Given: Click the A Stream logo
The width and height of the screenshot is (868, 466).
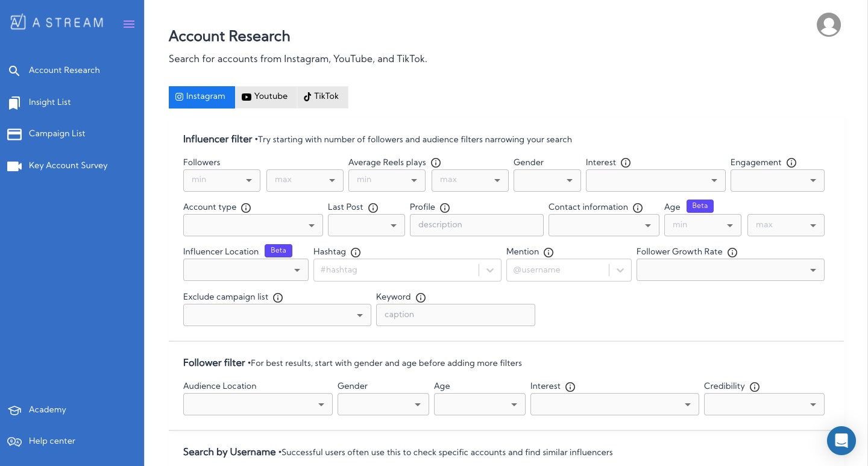Looking at the screenshot, I should coord(57,23).
